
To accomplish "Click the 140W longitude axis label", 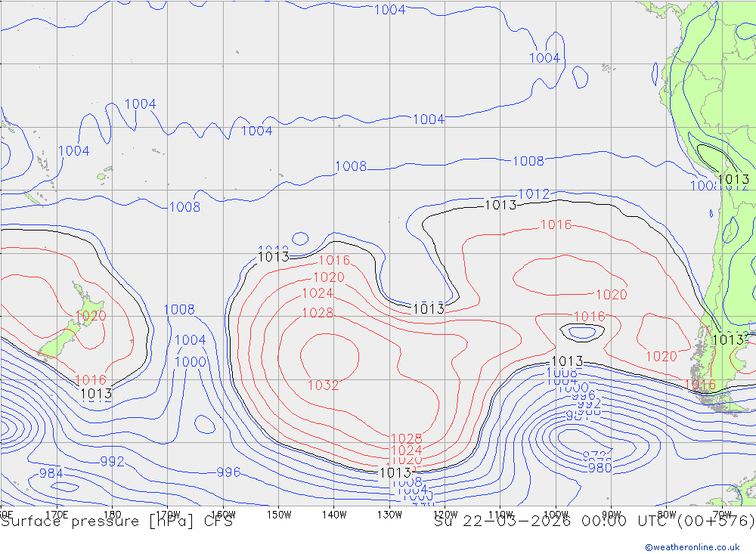I will (x=334, y=515).
